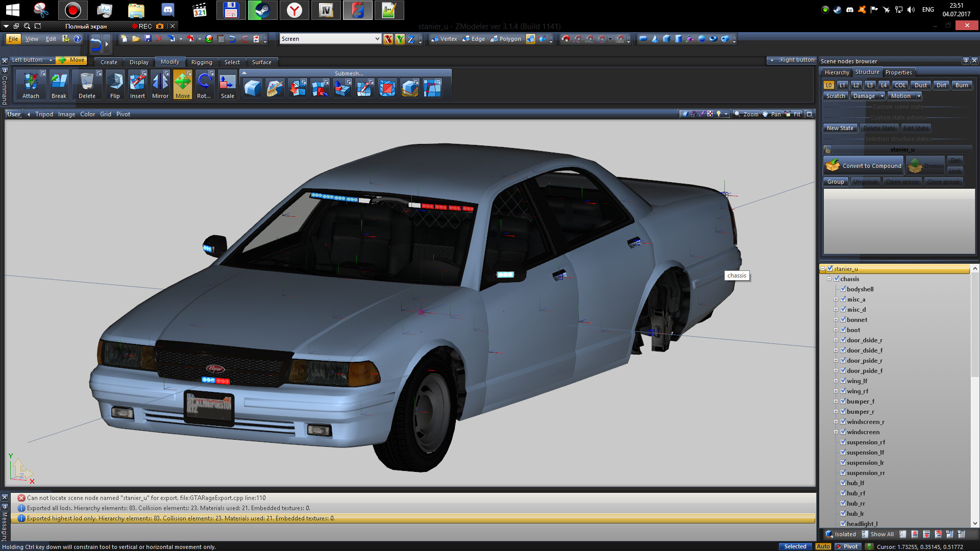Toggle X axis constraint button

click(388, 39)
